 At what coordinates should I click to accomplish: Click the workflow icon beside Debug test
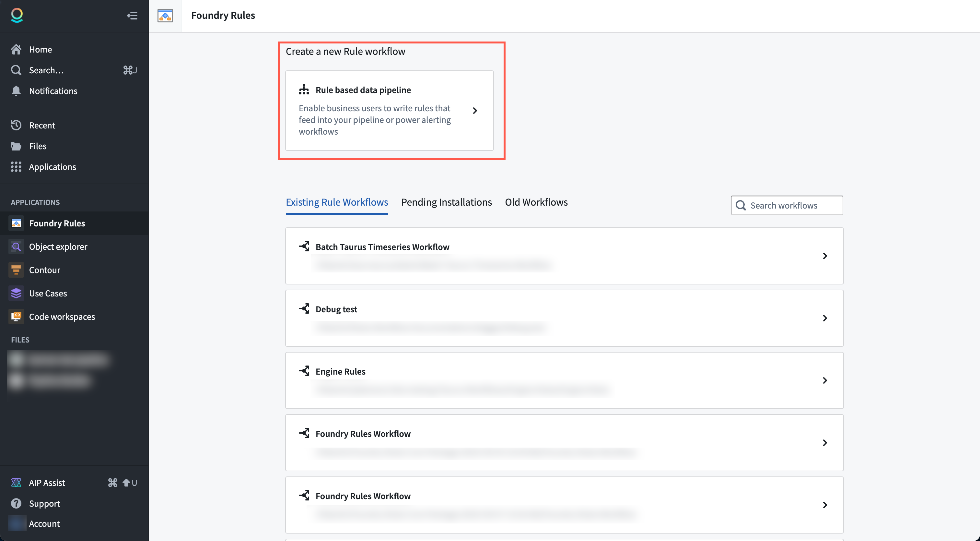tap(304, 308)
